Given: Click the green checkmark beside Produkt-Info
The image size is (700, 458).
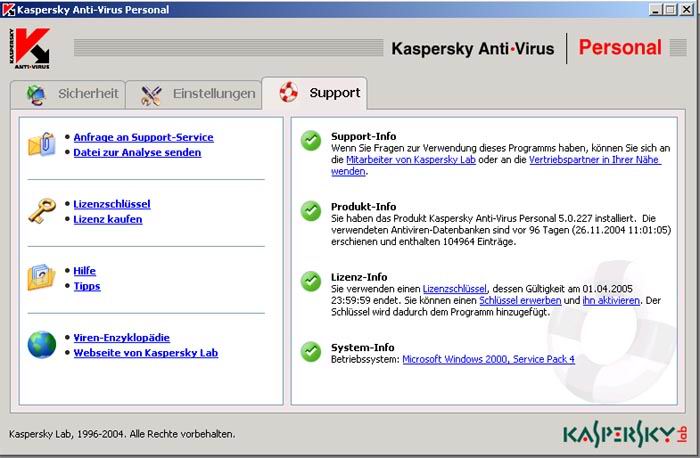Looking at the screenshot, I should pyautogui.click(x=311, y=211).
